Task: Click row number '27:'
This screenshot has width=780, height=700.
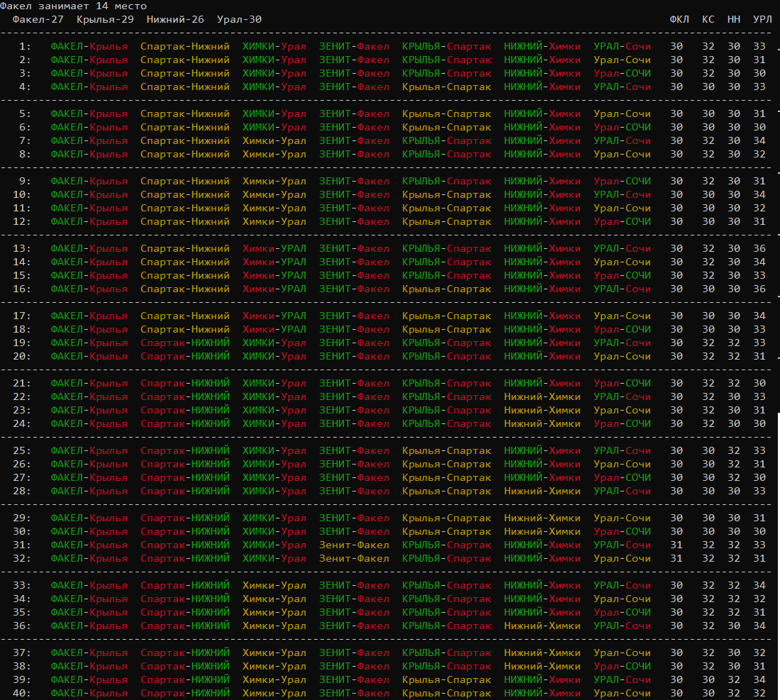Action: [x=22, y=477]
